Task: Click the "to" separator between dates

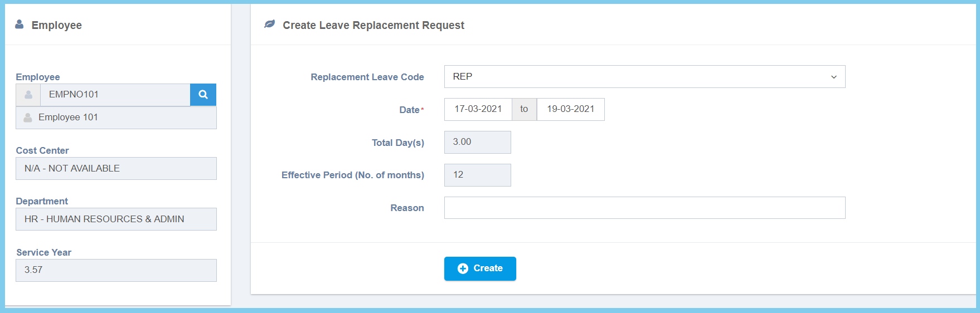Action: (524, 109)
